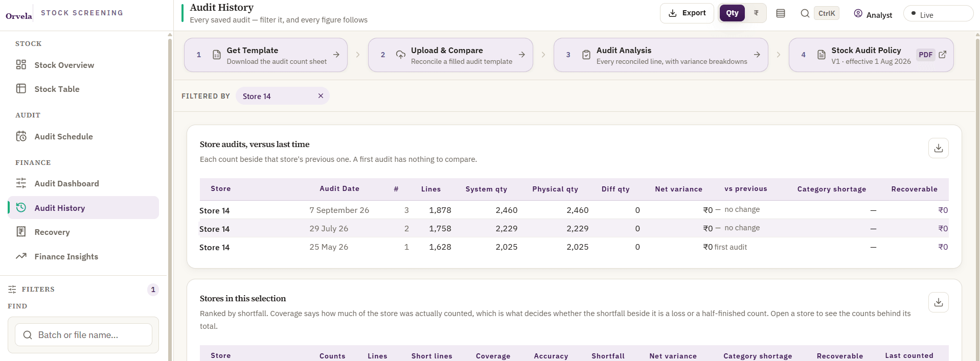This screenshot has width=980, height=361.
Task: Download the Store audits versus last time table
Action: 939,148
